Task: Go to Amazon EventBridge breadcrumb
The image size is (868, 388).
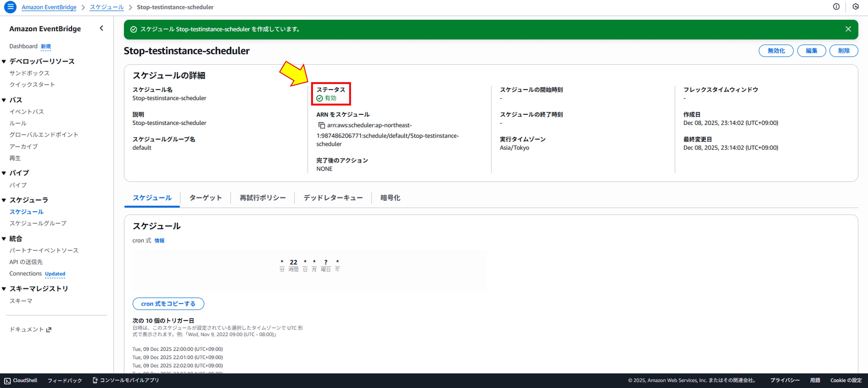Action: (x=49, y=7)
